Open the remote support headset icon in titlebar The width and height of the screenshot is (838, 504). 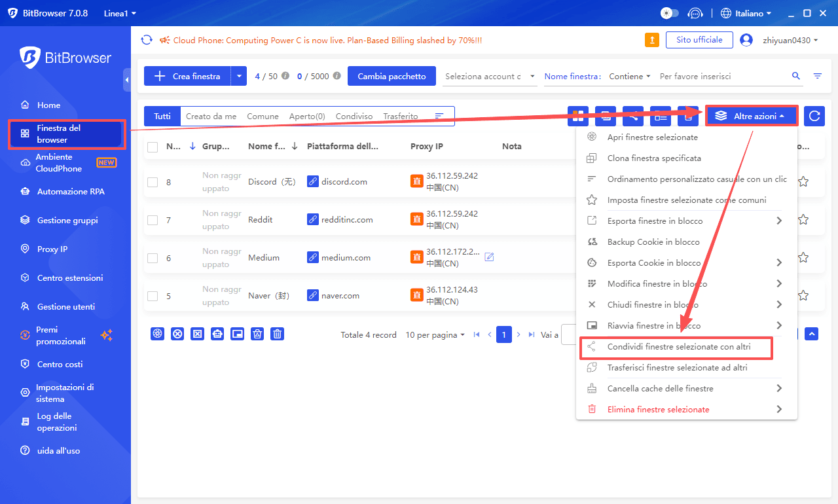tap(695, 13)
